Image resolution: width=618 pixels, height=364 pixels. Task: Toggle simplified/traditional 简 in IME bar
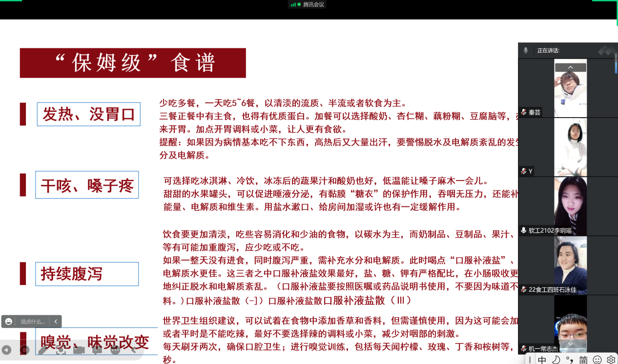pyautogui.click(x=583, y=360)
